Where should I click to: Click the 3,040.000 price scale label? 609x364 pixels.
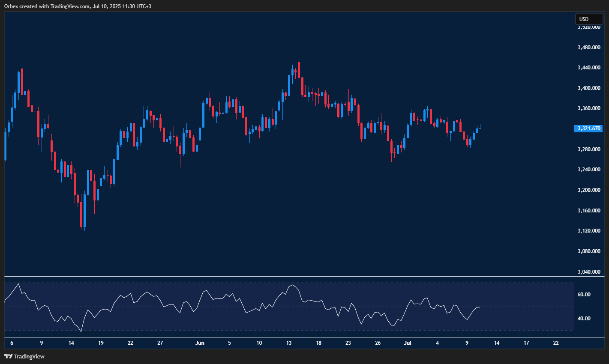[x=589, y=272]
